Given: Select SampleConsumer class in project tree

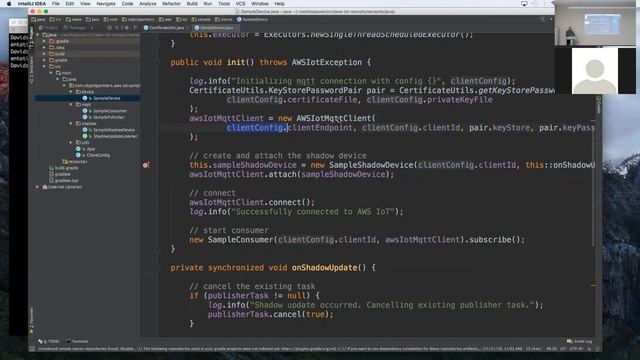Looking at the screenshot, I should tap(106, 111).
